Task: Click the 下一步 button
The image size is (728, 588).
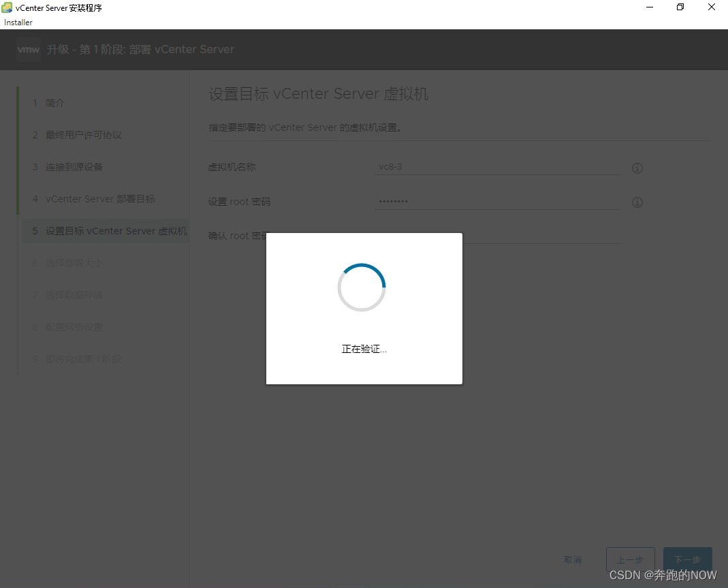Action: click(x=687, y=559)
